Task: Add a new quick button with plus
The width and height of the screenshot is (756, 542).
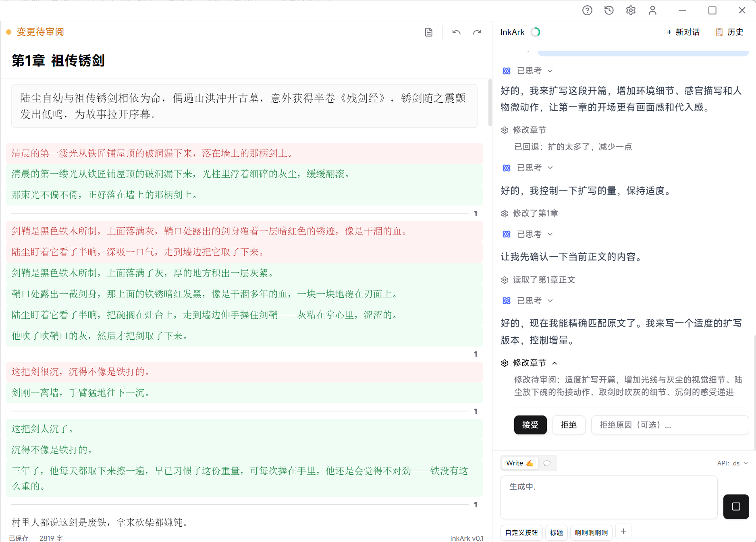Action: (623, 532)
